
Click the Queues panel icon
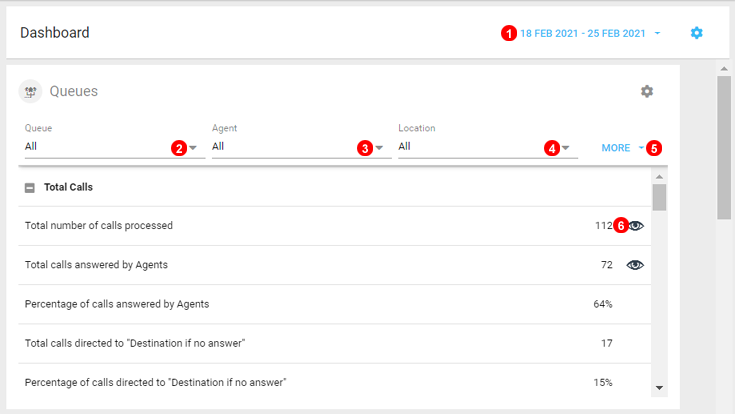(30, 91)
